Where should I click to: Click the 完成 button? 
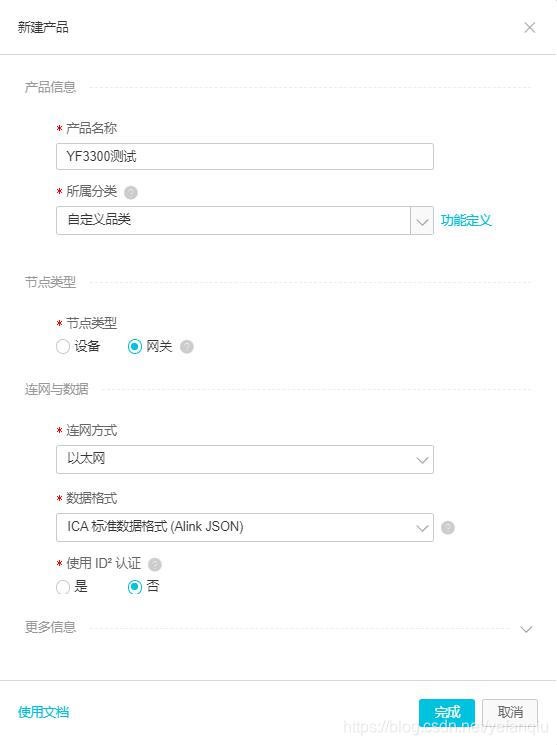click(447, 712)
